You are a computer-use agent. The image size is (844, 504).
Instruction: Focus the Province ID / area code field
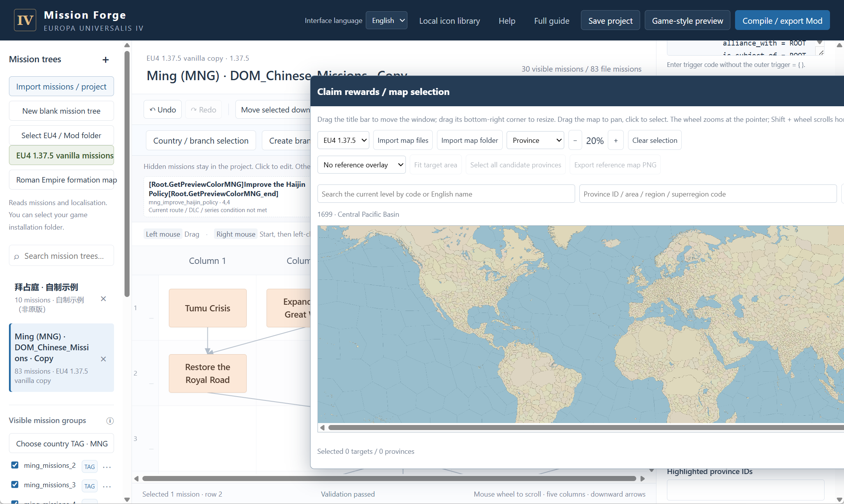pos(707,194)
